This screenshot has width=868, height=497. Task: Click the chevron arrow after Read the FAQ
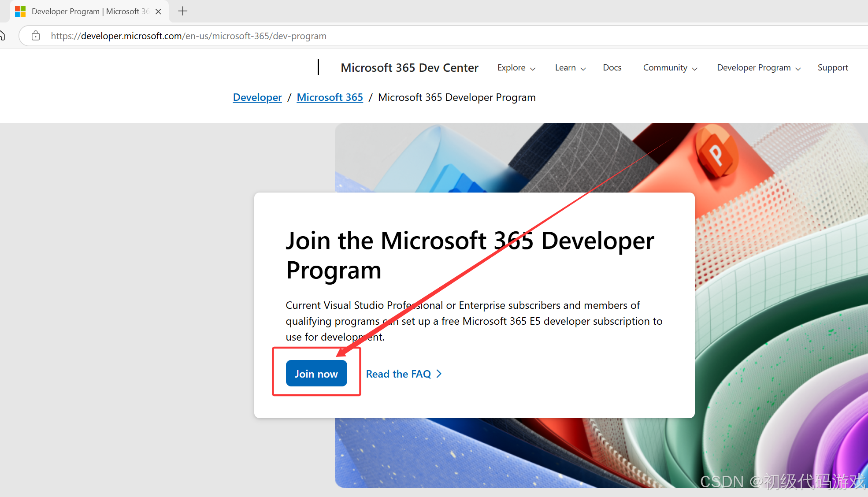coord(439,374)
